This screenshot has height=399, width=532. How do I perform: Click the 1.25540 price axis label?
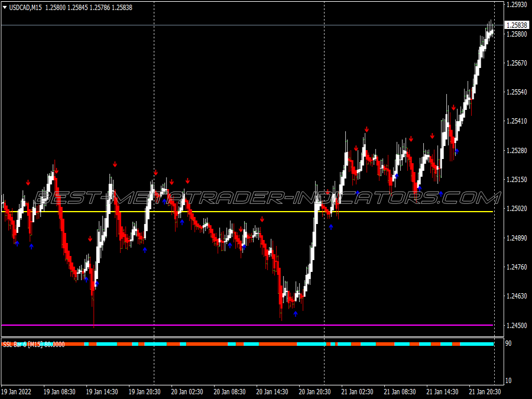tap(517, 92)
